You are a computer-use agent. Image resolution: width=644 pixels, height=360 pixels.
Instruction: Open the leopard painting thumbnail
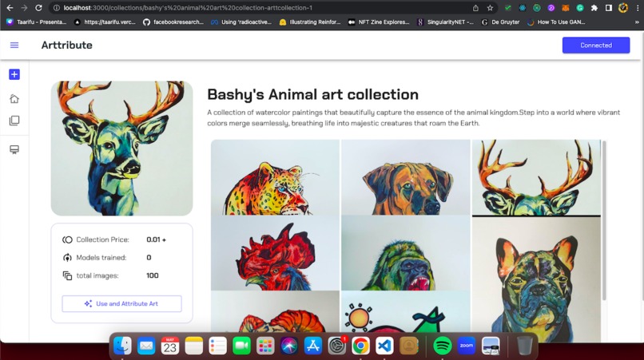click(x=275, y=177)
